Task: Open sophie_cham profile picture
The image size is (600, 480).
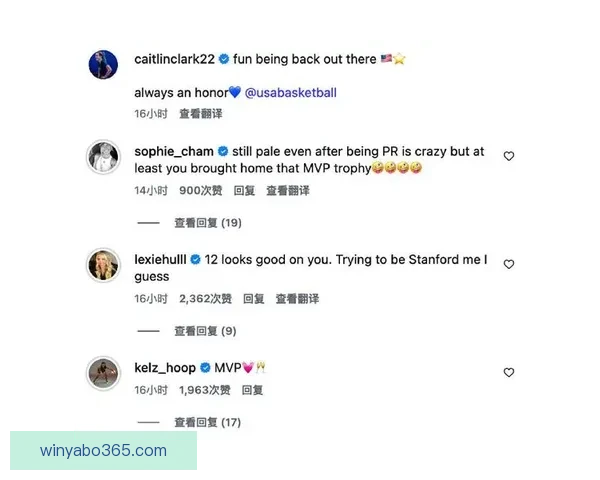Action: click(x=103, y=157)
